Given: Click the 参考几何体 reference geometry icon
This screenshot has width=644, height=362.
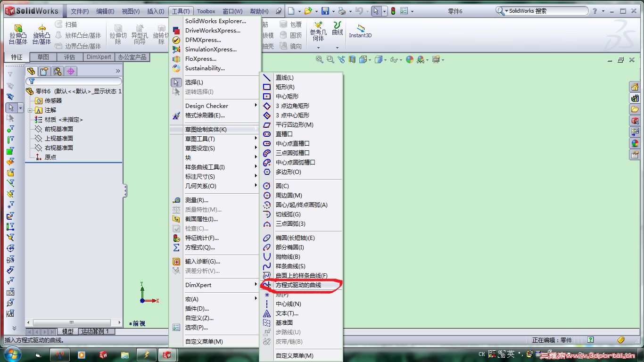Looking at the screenshot, I should 318,25.
